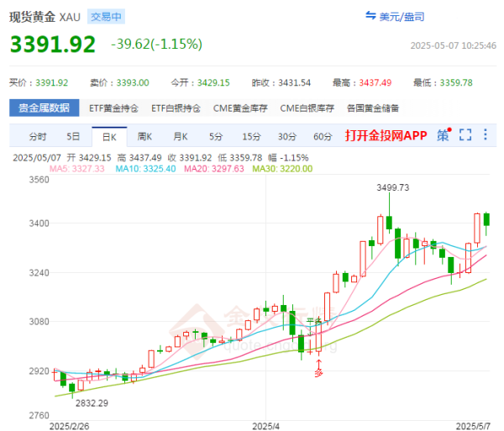The width and height of the screenshot is (504, 431).
Task: Click the 2025/4 date axis label
Action: [265, 426]
